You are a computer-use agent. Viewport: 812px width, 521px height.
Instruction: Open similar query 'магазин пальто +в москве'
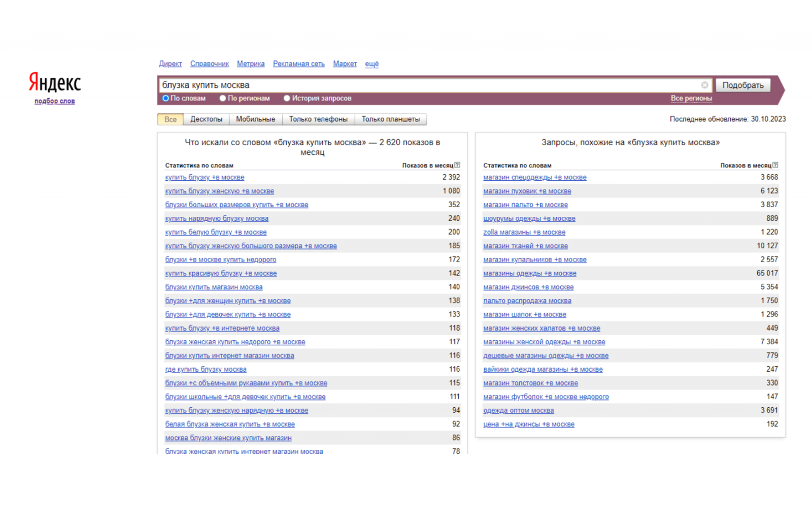tap(525, 205)
